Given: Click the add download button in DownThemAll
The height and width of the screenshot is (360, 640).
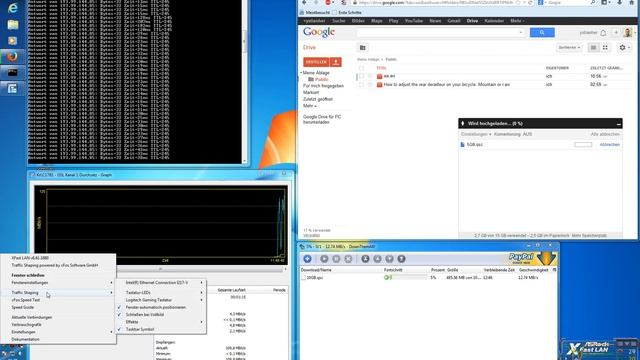Looking at the screenshot, I should tap(307, 259).
